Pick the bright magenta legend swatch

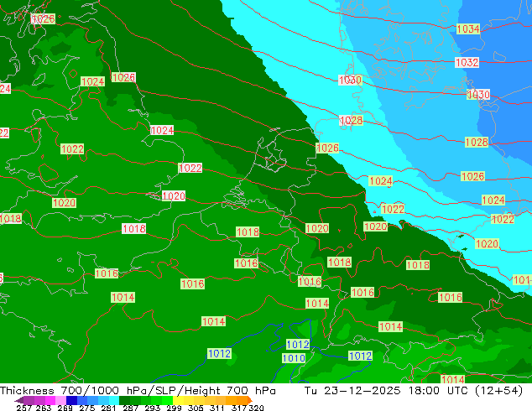coord(50,400)
